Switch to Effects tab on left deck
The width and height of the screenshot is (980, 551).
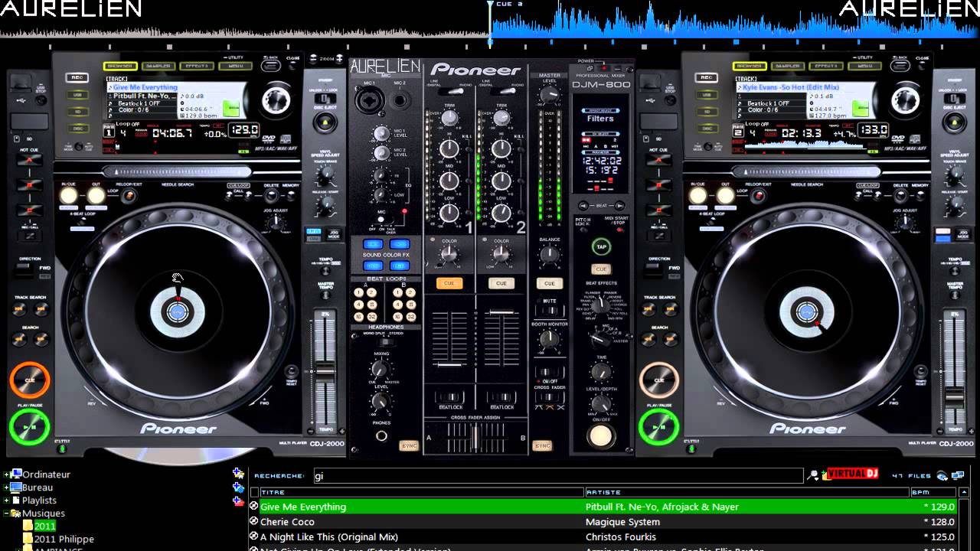(x=197, y=67)
